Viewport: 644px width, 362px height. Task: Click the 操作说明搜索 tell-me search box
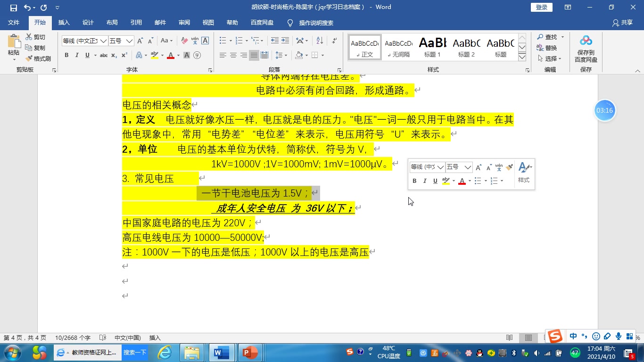coord(311,23)
